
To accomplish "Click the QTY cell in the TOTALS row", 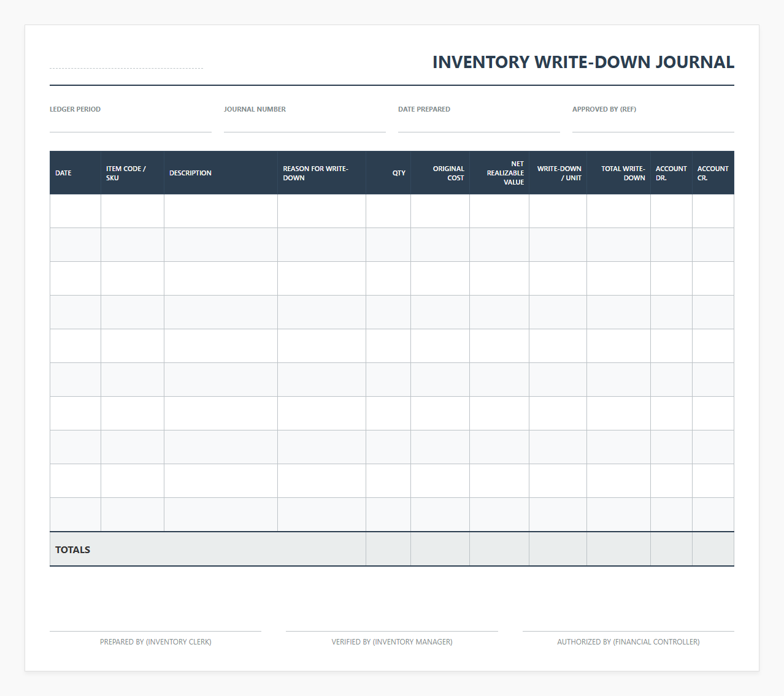I will pyautogui.click(x=388, y=549).
